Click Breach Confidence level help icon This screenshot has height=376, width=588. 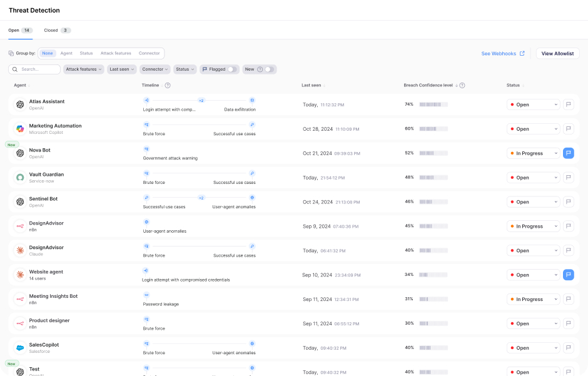[x=462, y=86]
